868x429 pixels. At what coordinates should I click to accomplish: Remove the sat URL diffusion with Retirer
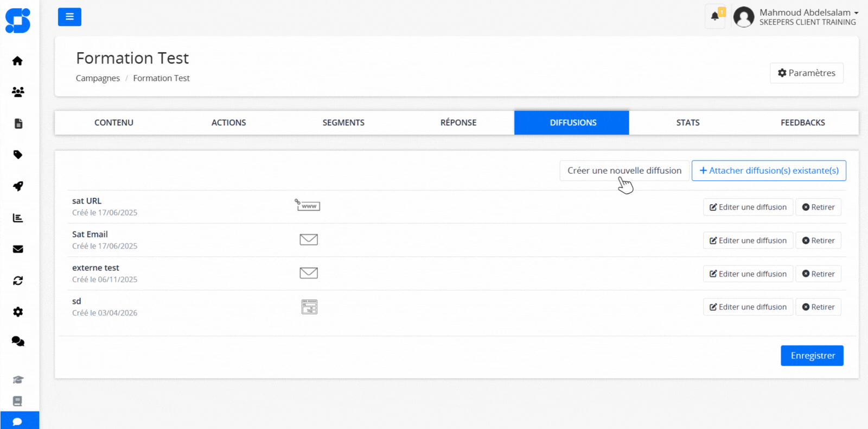(818, 207)
